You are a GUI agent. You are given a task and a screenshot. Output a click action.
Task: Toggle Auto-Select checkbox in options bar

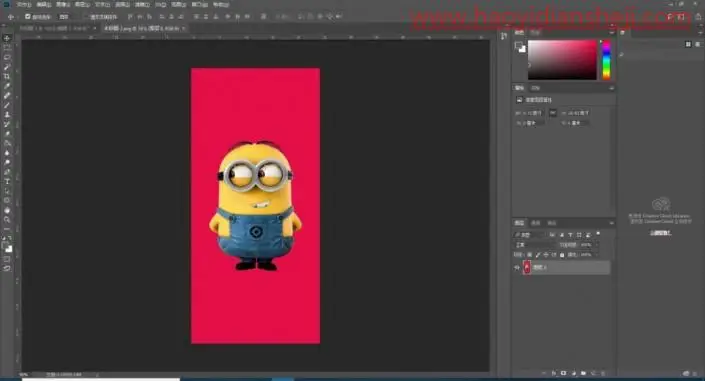28,17
